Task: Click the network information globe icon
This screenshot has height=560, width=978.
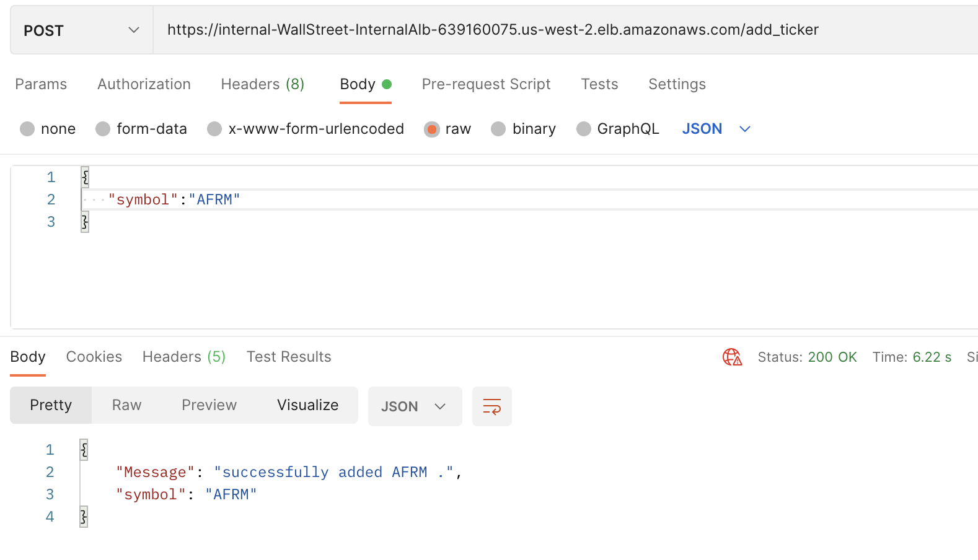Action: click(x=732, y=357)
